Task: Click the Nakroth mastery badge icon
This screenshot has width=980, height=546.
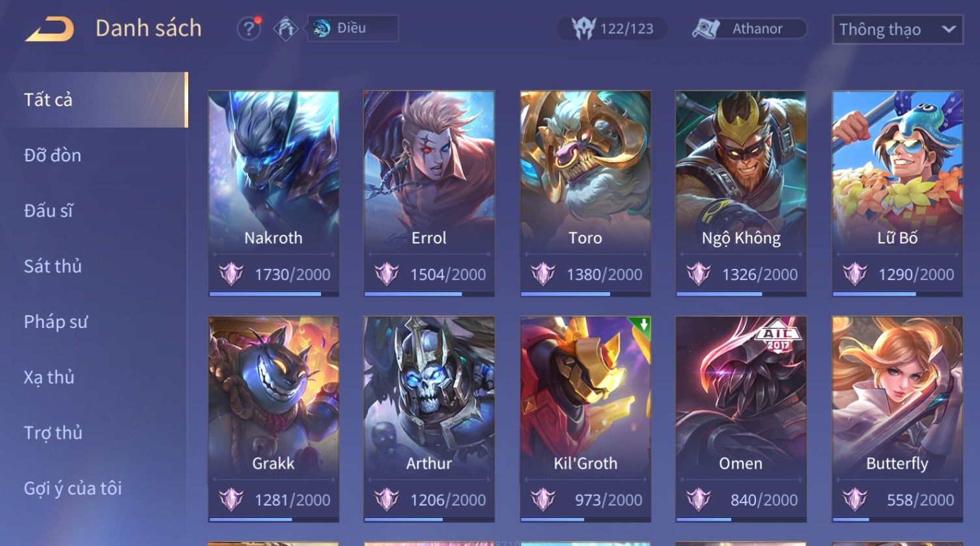Action: (231, 274)
